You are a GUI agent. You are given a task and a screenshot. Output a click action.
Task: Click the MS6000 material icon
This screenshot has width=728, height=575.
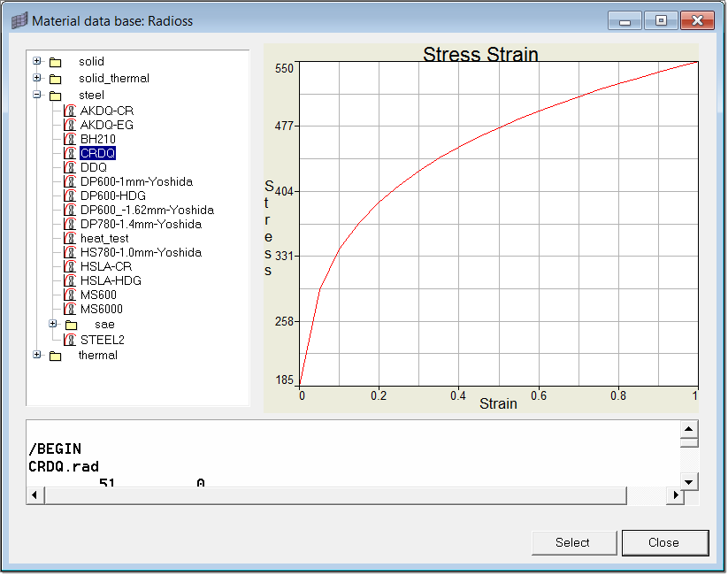pyautogui.click(x=70, y=309)
